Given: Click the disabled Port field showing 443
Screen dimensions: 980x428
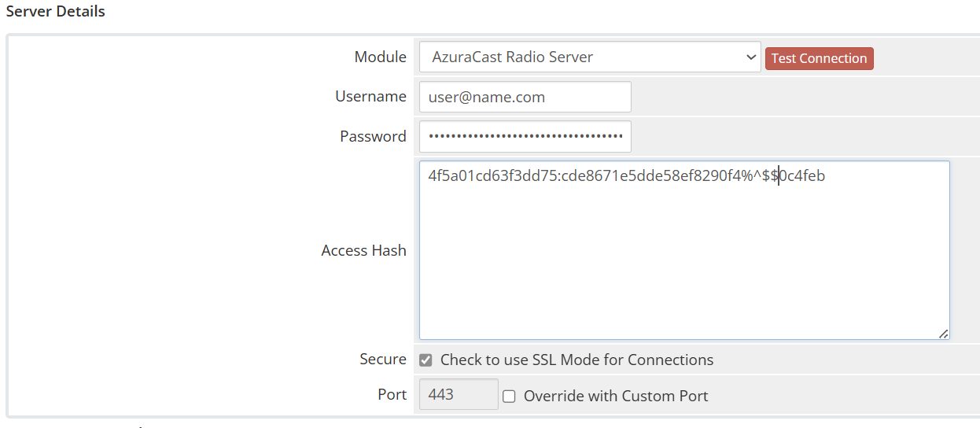Looking at the screenshot, I should (459, 395).
